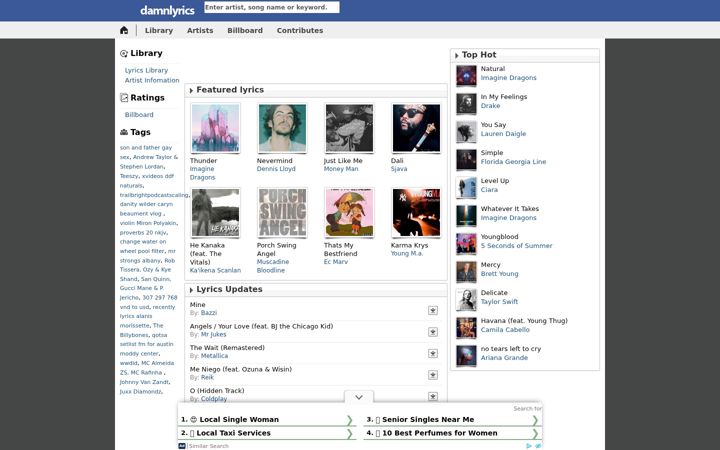Open the Artists menu item
This screenshot has height=450, width=720.
tap(200, 30)
